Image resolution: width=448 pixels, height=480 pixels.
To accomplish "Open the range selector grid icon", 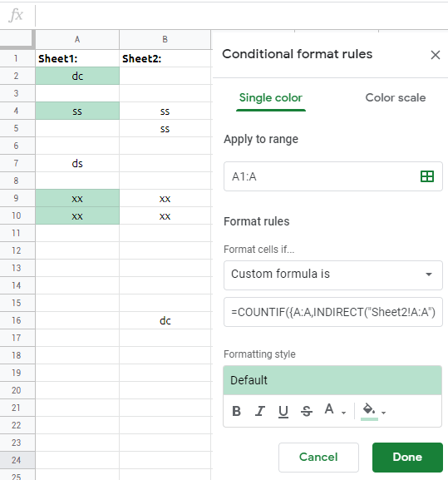I will [x=427, y=176].
